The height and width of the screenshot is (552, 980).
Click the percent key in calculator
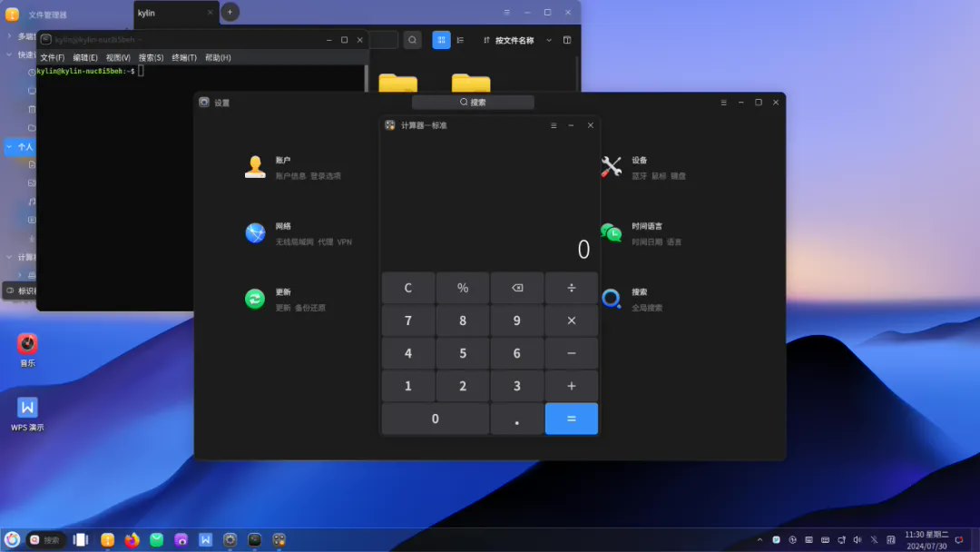463,288
